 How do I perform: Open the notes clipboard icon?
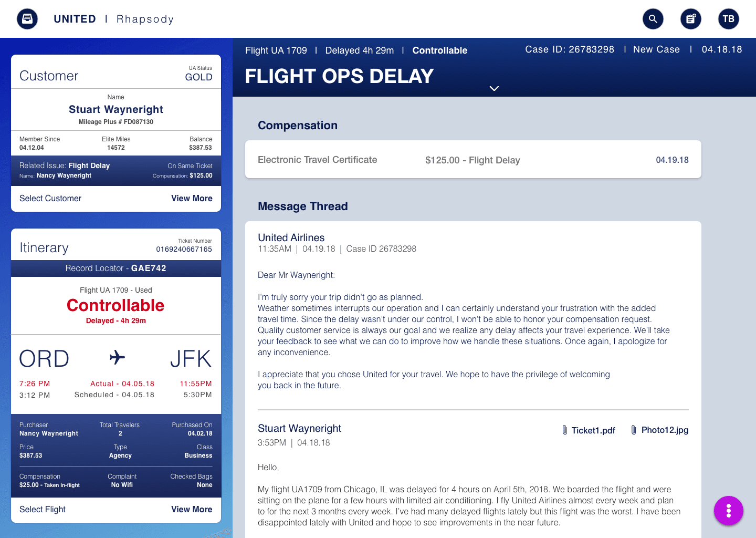691,19
